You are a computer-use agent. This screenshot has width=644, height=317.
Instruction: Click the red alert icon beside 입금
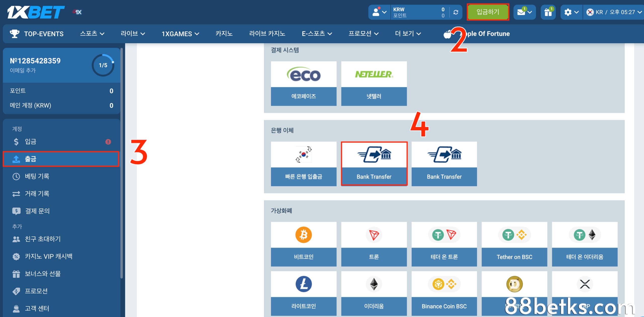[108, 142]
